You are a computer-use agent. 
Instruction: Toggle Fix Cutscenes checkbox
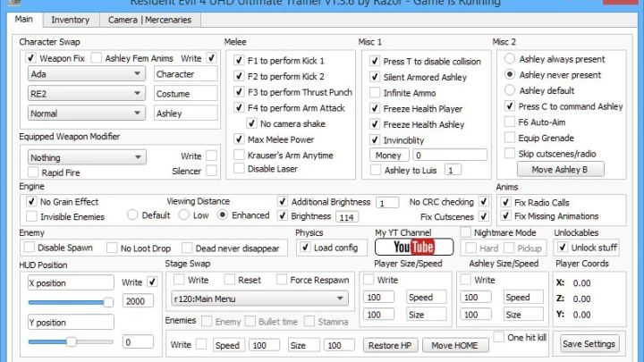484,216
